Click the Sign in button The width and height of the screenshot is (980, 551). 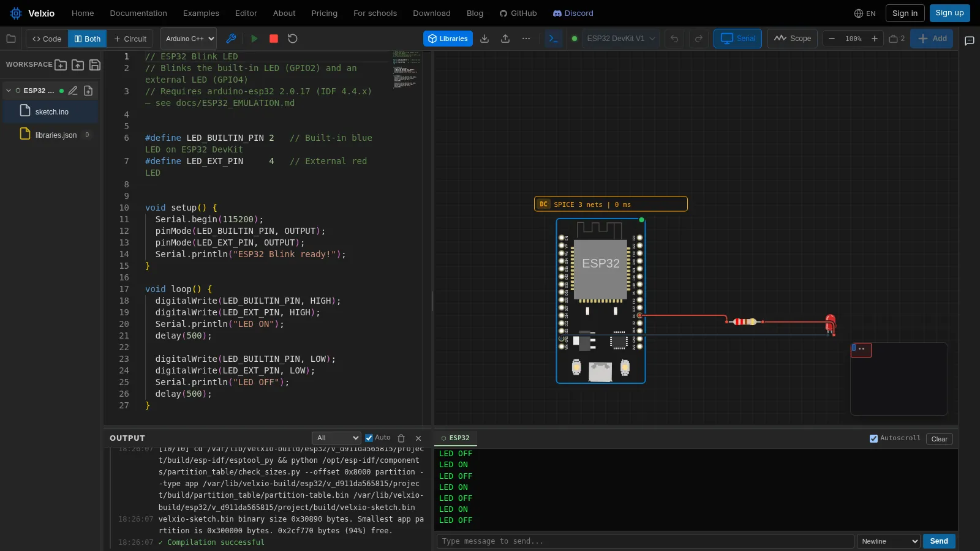pos(905,13)
